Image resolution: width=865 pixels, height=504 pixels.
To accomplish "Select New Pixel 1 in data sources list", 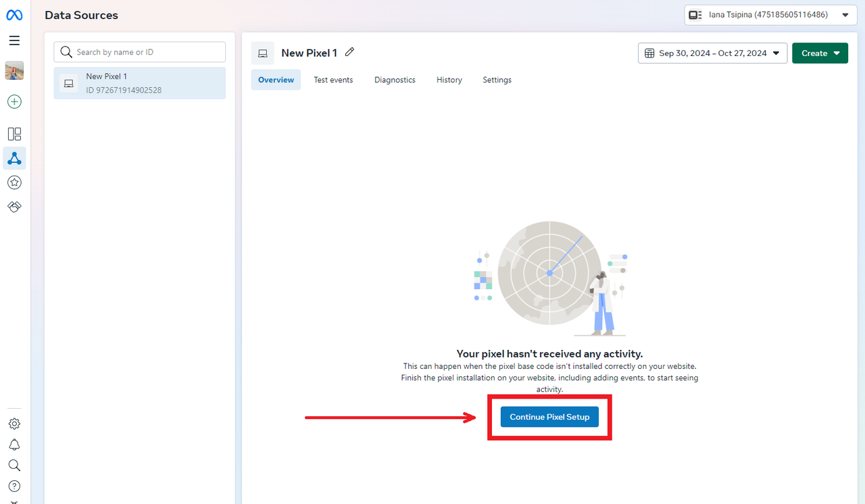I will click(140, 83).
